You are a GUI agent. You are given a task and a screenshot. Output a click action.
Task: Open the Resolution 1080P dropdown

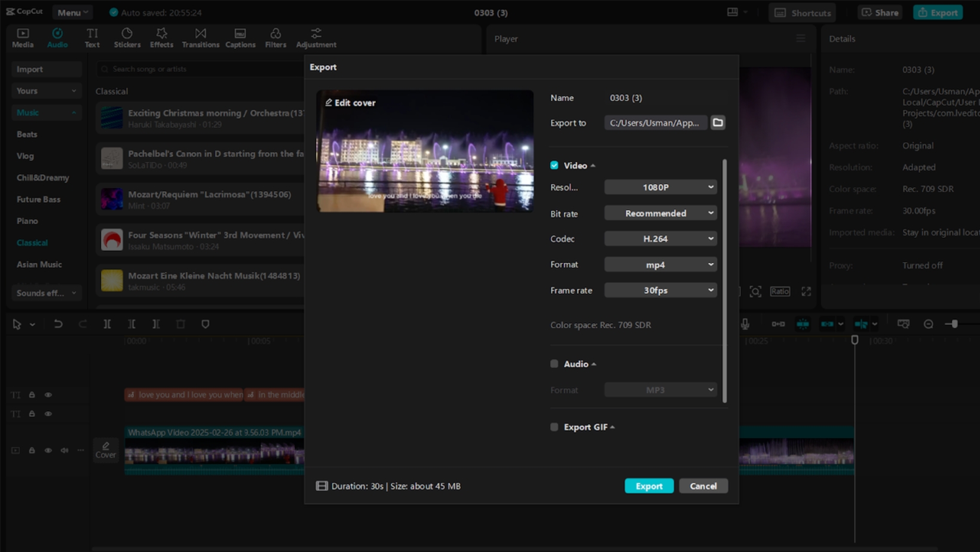(x=660, y=187)
